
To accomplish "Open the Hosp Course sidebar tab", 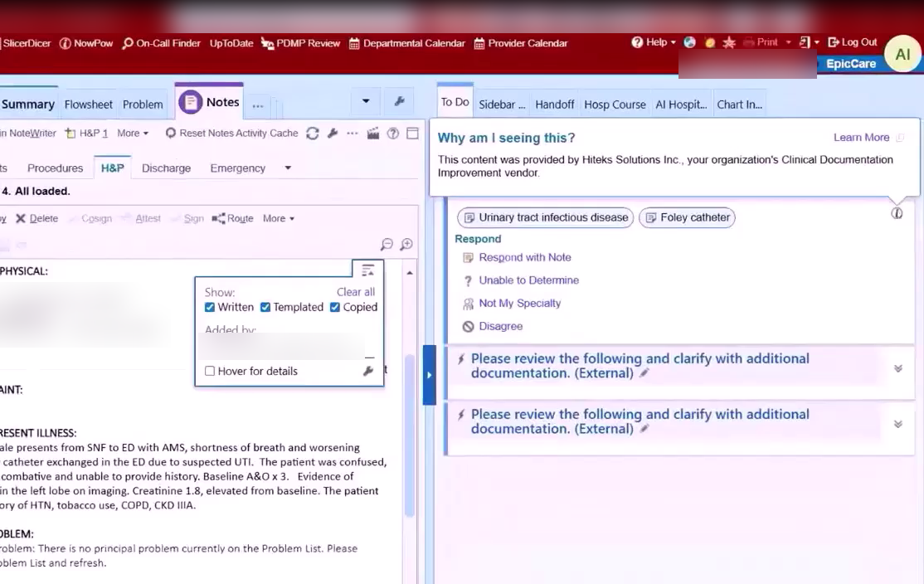I will 615,105.
